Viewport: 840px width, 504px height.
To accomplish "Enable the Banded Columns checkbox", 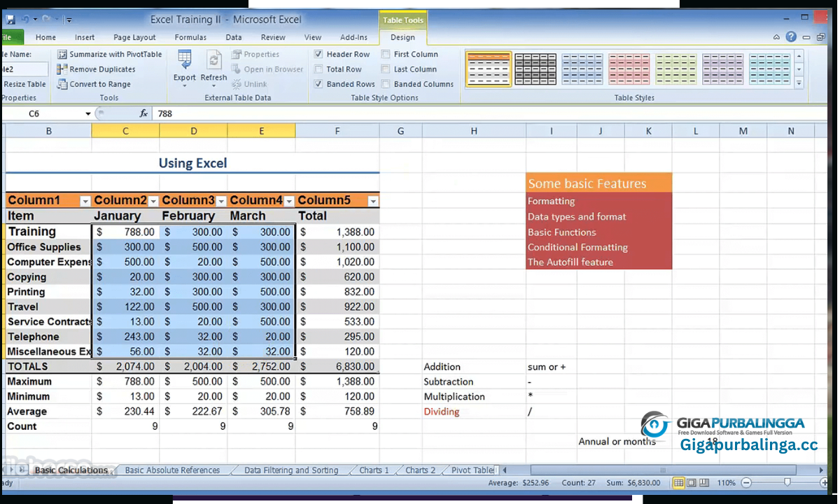I will coord(386,84).
